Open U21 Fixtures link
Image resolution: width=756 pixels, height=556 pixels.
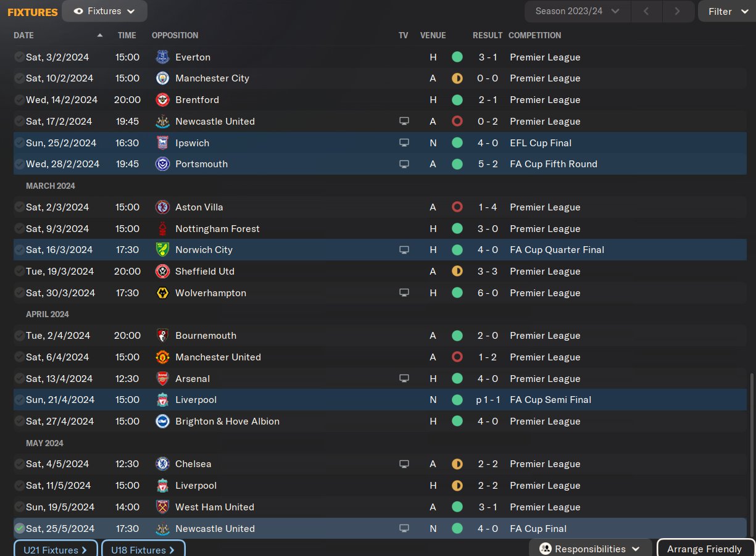click(x=56, y=549)
